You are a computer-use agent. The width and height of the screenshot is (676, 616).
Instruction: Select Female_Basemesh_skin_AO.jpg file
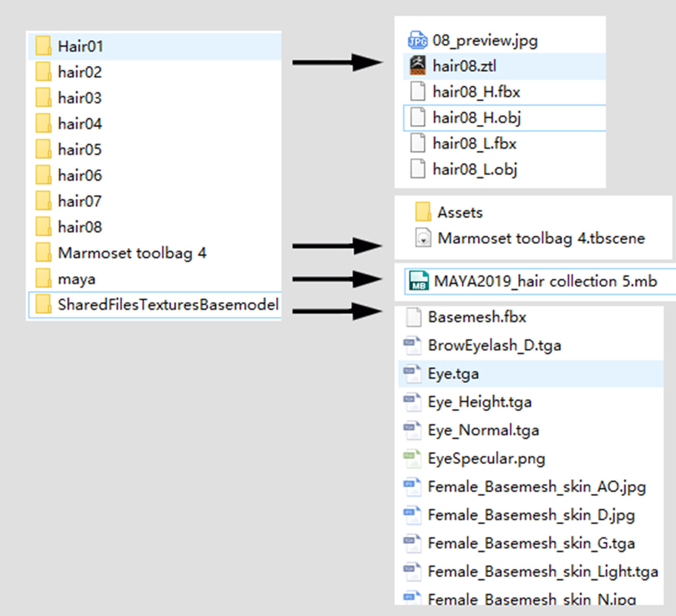pos(536,487)
